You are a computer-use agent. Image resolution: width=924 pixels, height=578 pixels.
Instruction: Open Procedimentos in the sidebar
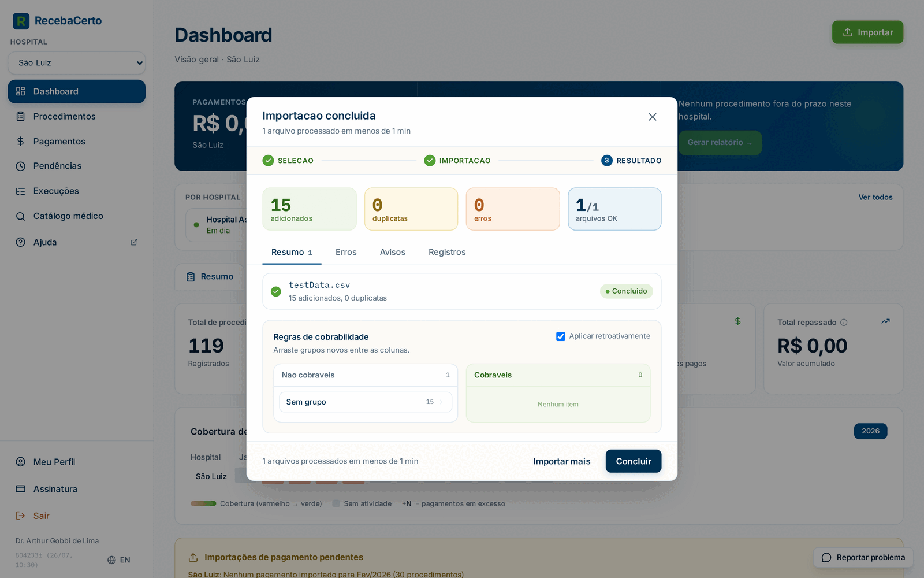coord(77,116)
